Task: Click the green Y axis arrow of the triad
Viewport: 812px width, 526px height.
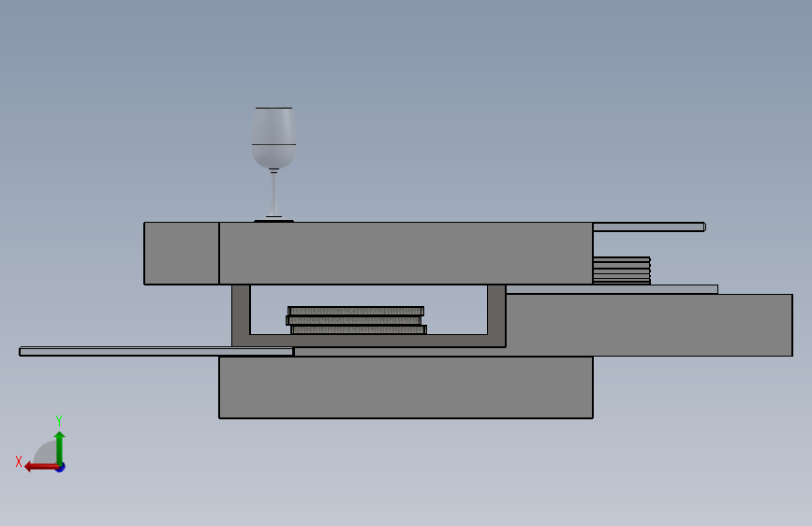Action: click(x=60, y=447)
